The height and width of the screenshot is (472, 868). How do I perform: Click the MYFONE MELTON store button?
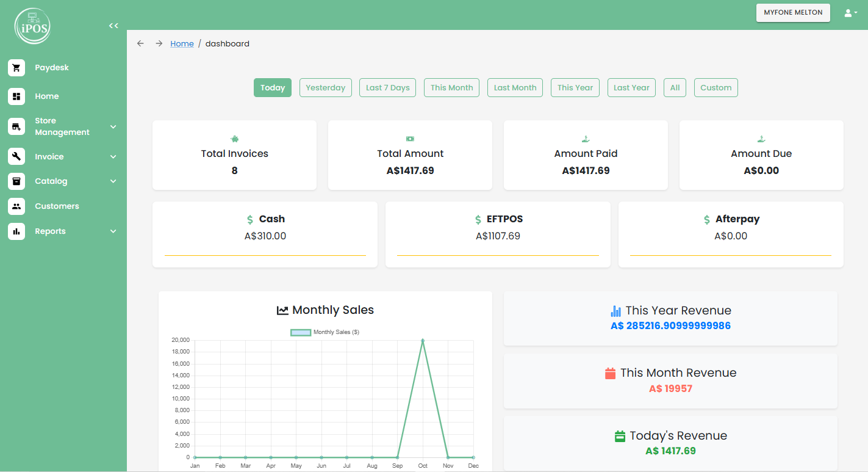(793, 13)
